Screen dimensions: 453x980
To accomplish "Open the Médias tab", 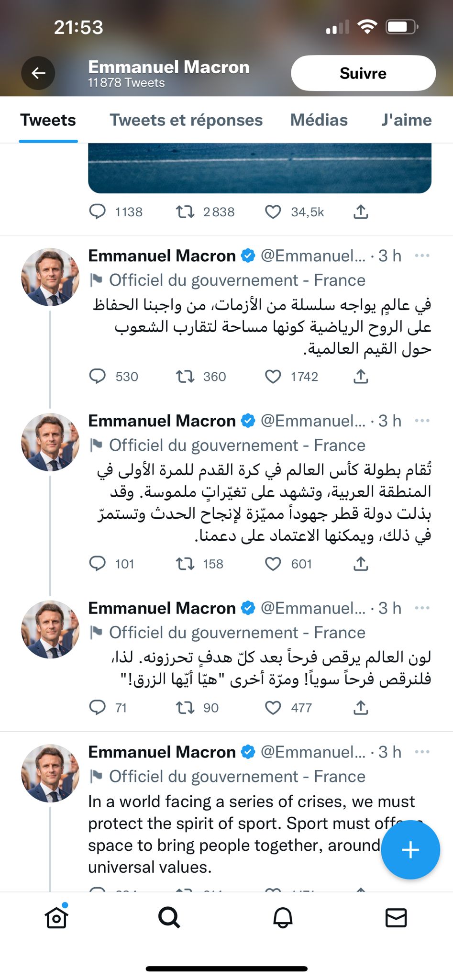I will click(x=319, y=120).
